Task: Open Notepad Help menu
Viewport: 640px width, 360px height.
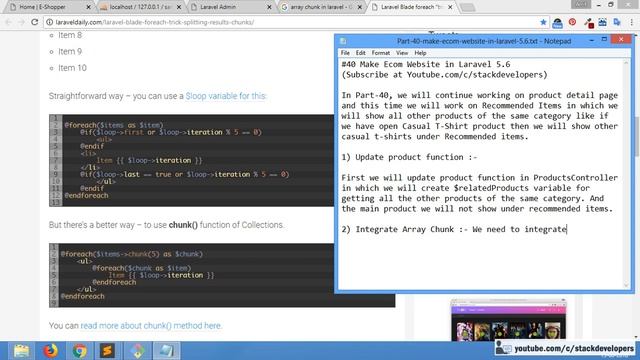Action: (420, 53)
